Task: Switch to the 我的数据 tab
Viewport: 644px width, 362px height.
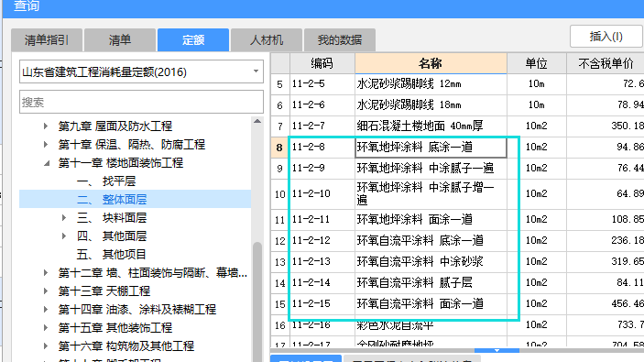Action: pyautogui.click(x=340, y=39)
